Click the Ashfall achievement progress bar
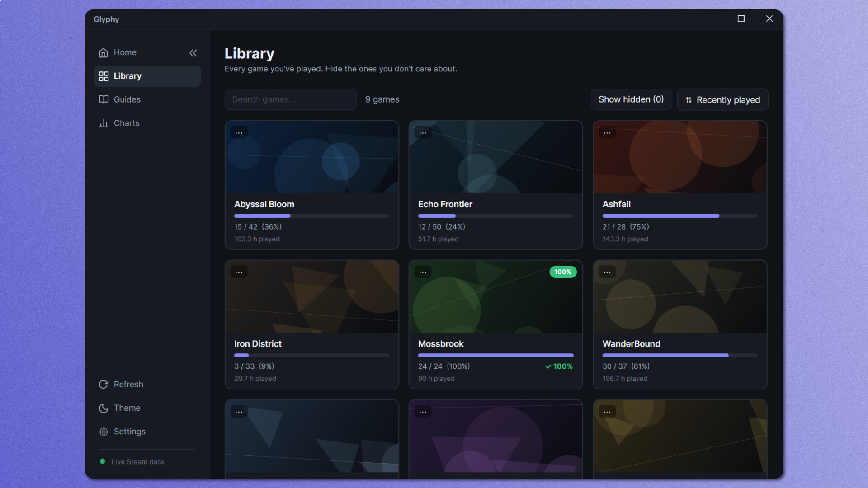Screen dimensions: 868x488 [680, 216]
